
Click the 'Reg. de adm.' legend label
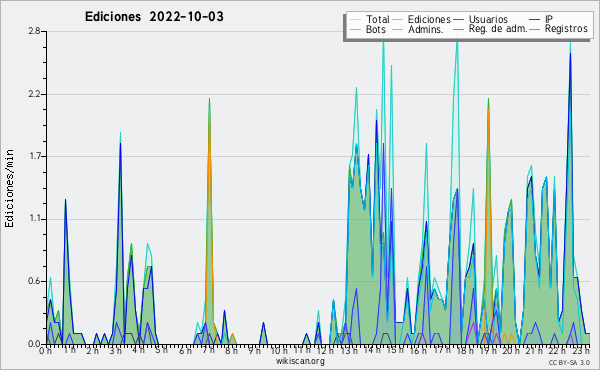498,29
